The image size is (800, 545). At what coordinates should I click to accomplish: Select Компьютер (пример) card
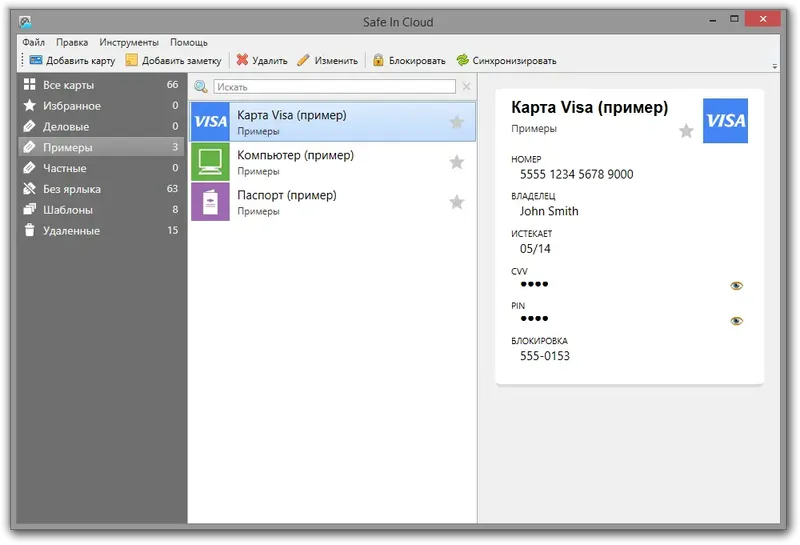[333, 162]
